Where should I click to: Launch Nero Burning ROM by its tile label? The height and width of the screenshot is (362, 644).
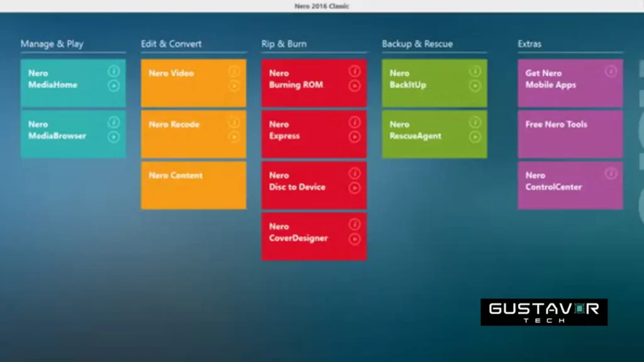click(x=296, y=79)
